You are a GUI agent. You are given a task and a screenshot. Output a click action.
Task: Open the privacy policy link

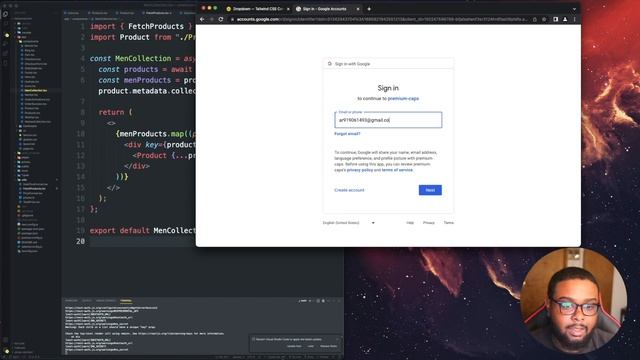360,170
